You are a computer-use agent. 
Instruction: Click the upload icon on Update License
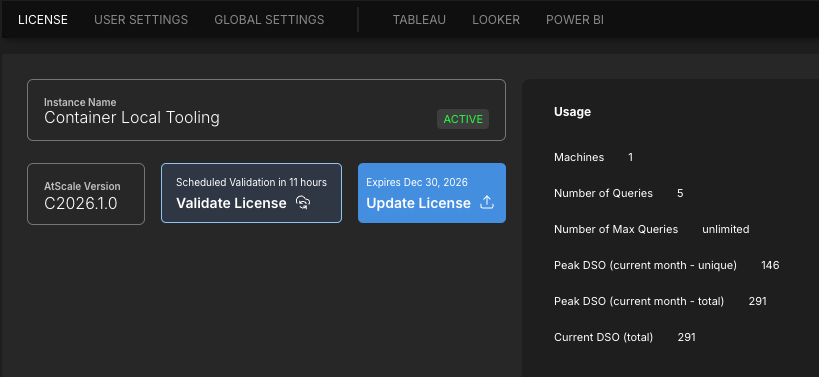click(x=487, y=203)
